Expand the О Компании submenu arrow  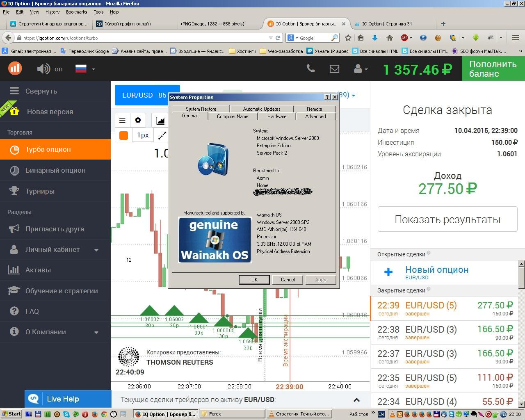(96, 332)
